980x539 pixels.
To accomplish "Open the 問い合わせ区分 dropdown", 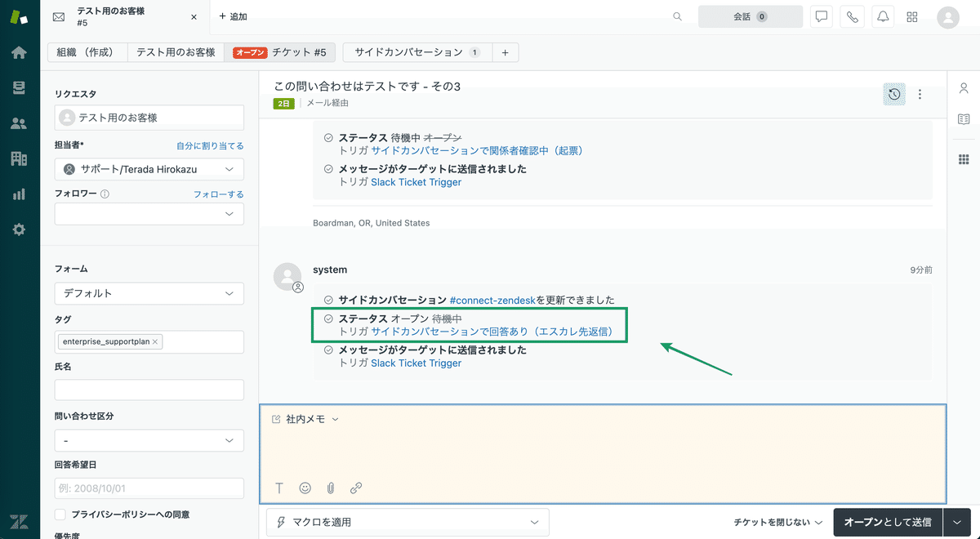I will click(x=149, y=440).
